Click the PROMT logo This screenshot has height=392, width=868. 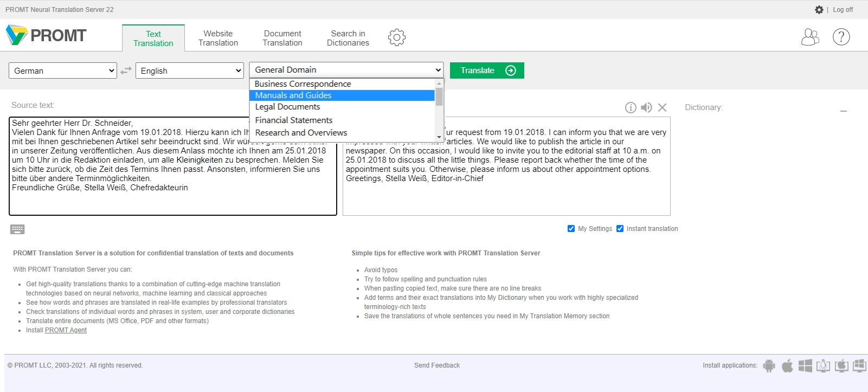46,35
